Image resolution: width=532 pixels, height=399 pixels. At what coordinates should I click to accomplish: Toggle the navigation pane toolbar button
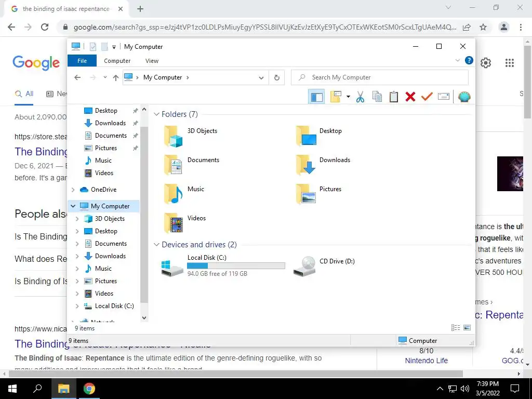[x=316, y=97]
